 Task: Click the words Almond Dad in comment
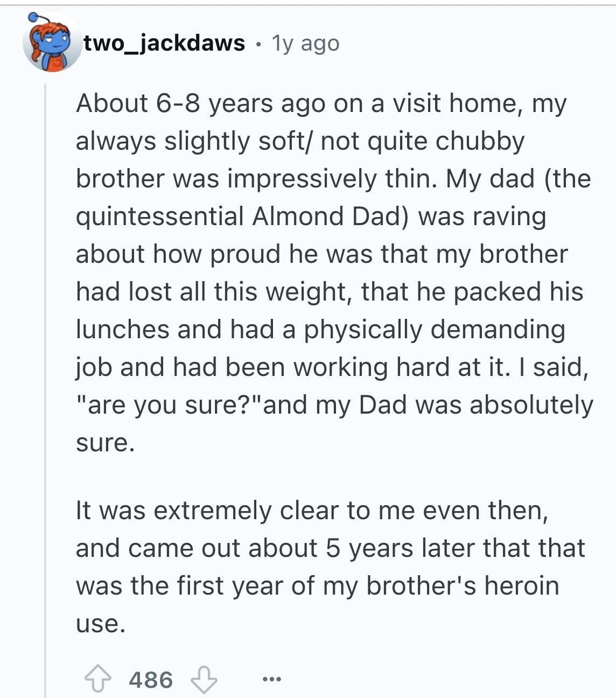click(330, 217)
